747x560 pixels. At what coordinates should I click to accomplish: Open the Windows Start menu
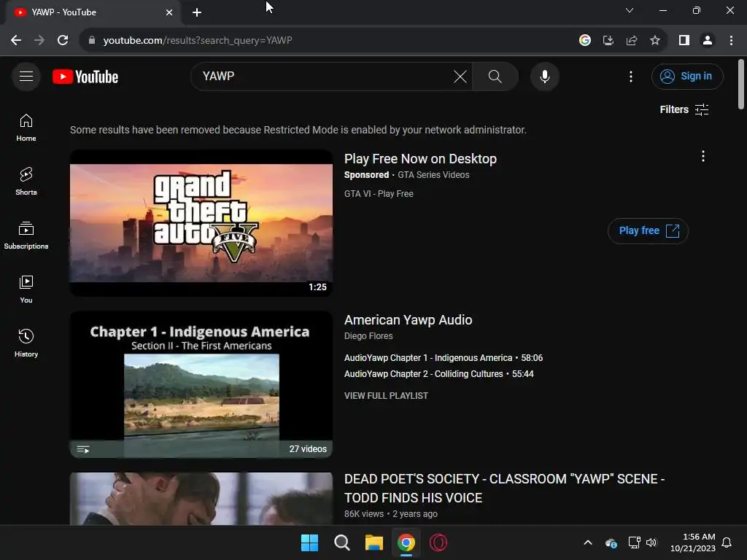(309, 542)
